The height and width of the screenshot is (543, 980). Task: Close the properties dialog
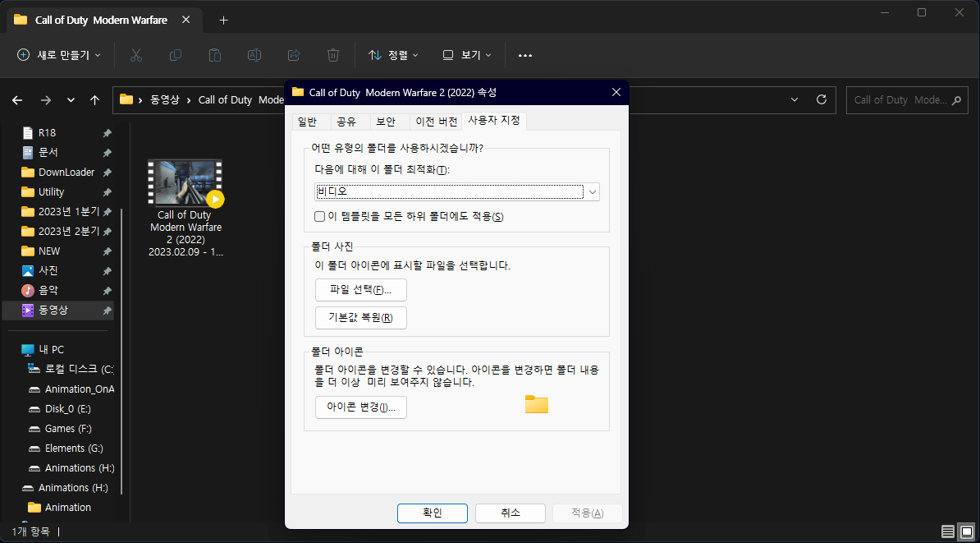616,92
